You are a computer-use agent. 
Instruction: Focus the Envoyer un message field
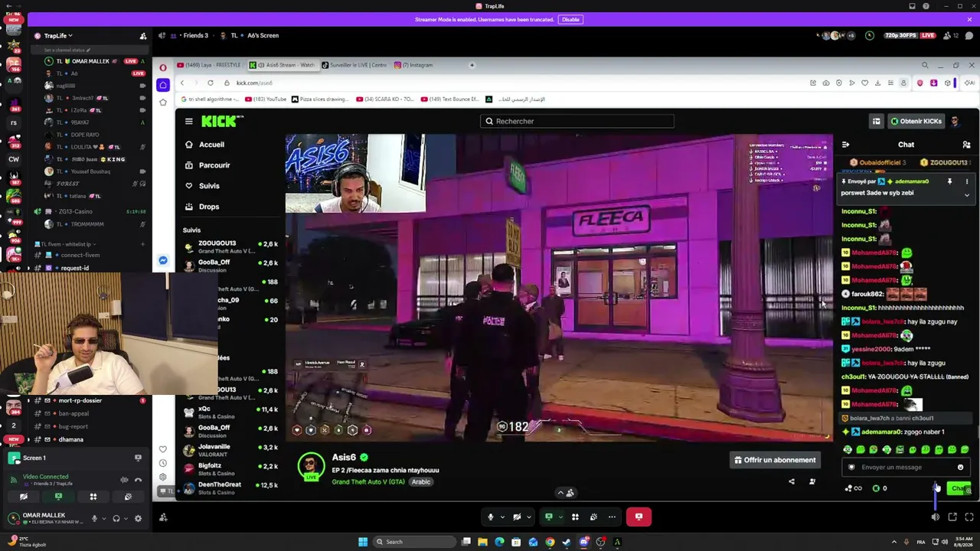click(905, 468)
